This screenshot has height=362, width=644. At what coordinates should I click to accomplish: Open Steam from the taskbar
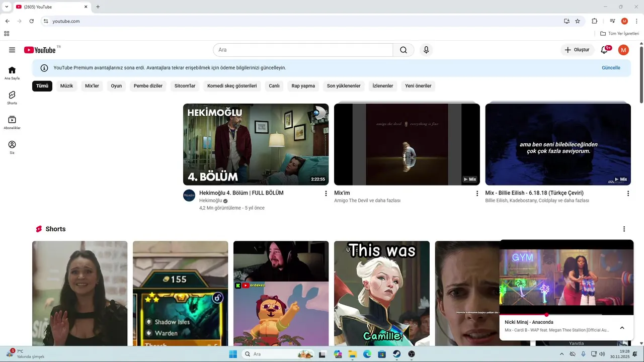point(397,354)
